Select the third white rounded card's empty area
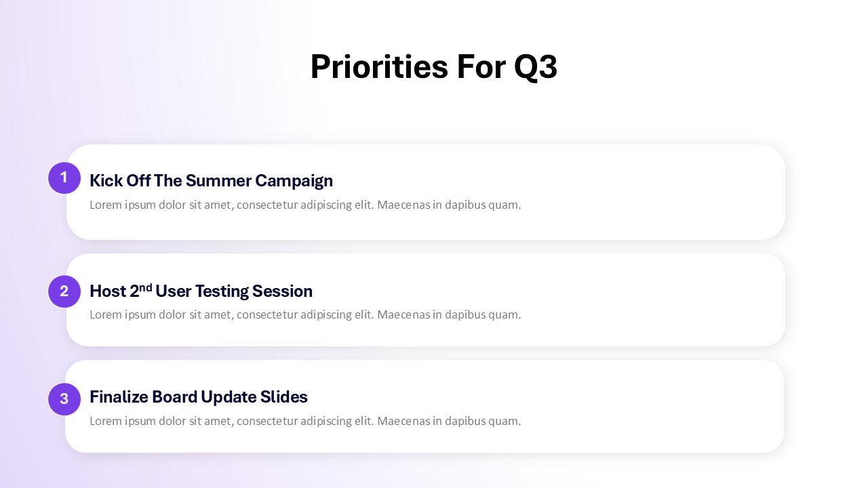Viewport: 868px width, 488px height. pyautogui.click(x=651, y=407)
